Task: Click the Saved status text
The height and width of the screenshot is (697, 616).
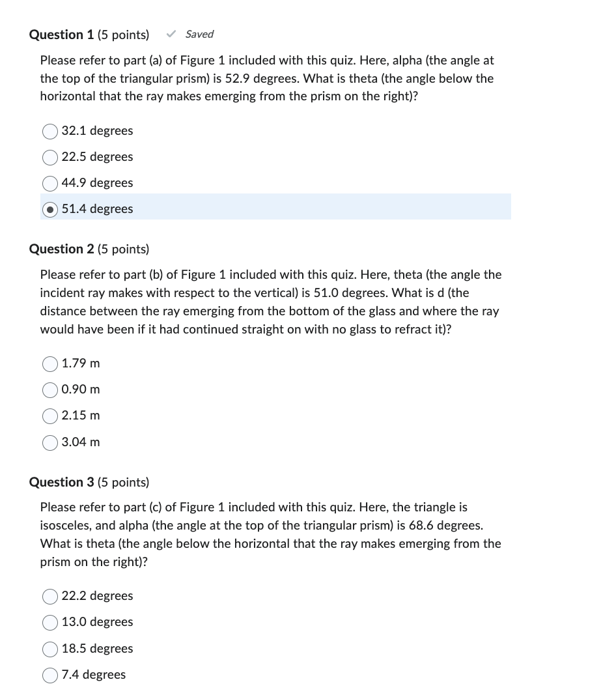Action: point(199,34)
